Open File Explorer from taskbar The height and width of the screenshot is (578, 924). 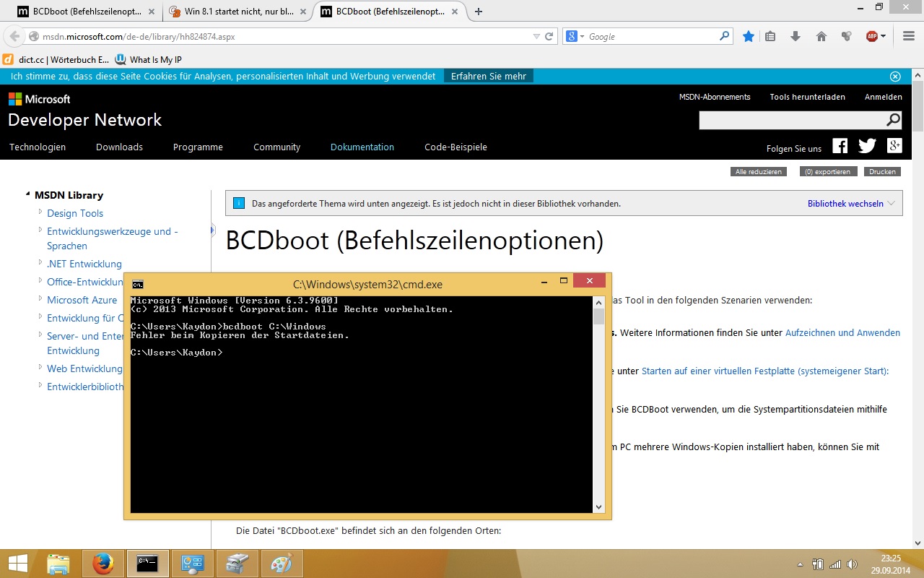coord(58,564)
